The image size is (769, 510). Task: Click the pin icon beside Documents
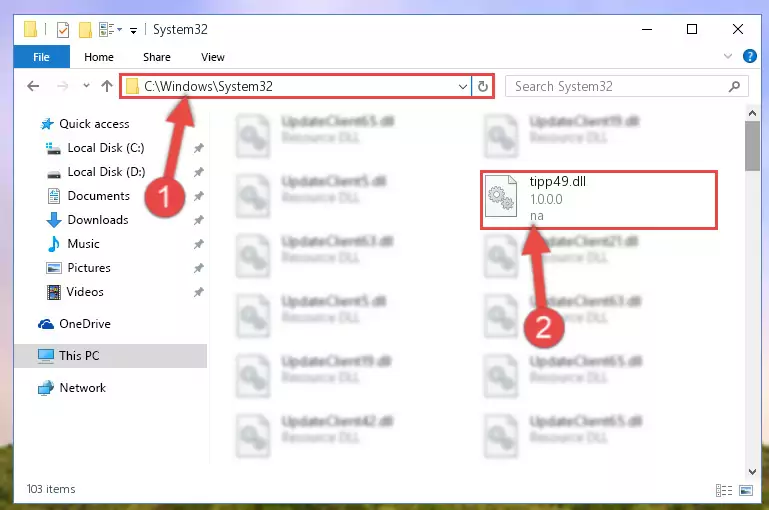(x=198, y=196)
